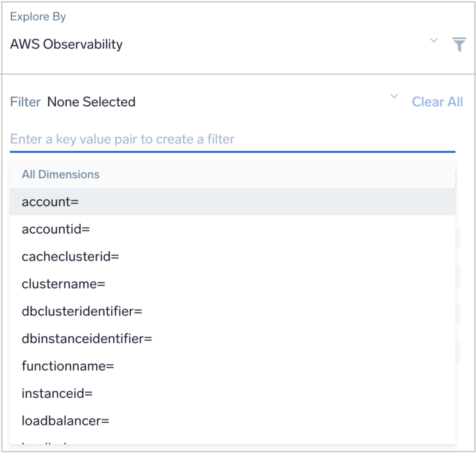Select the loadbalancer= dimension
Image resolution: width=476 pixels, height=453 pixels.
[x=65, y=421]
